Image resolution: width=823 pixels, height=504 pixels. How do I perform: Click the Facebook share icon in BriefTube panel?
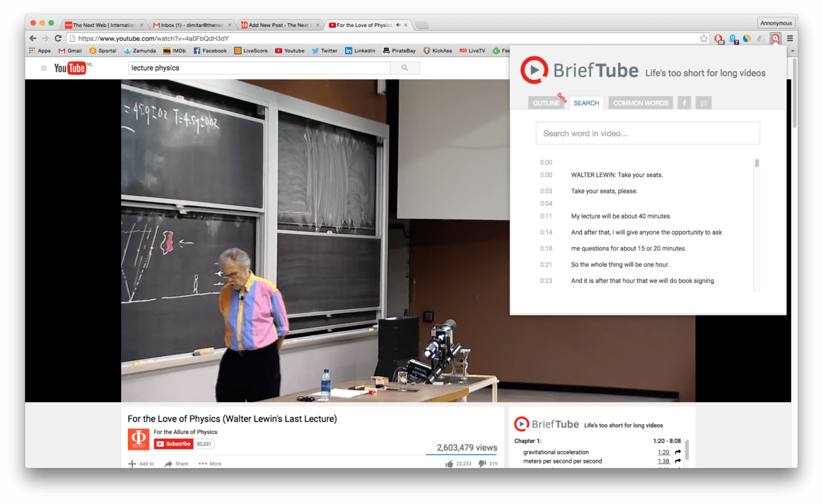coord(684,102)
